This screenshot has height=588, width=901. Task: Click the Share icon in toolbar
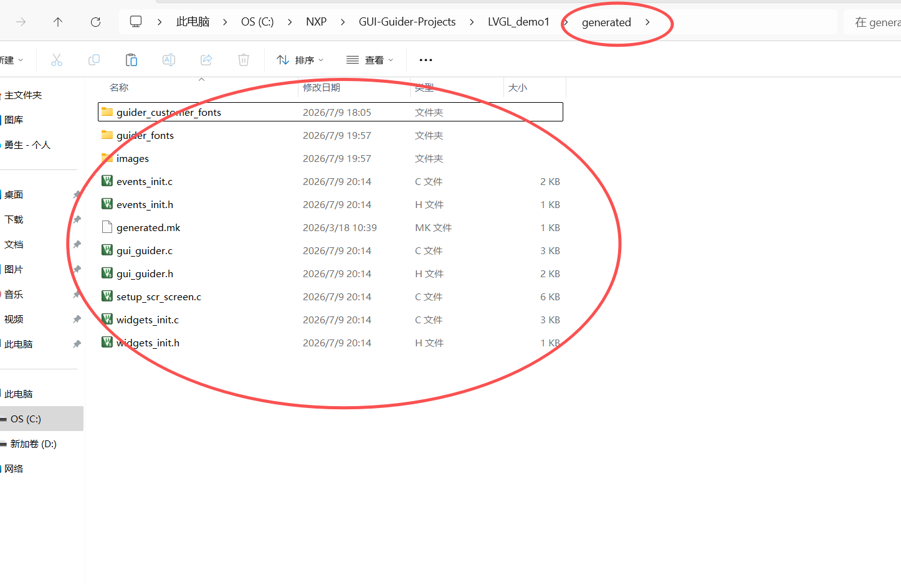[206, 60]
